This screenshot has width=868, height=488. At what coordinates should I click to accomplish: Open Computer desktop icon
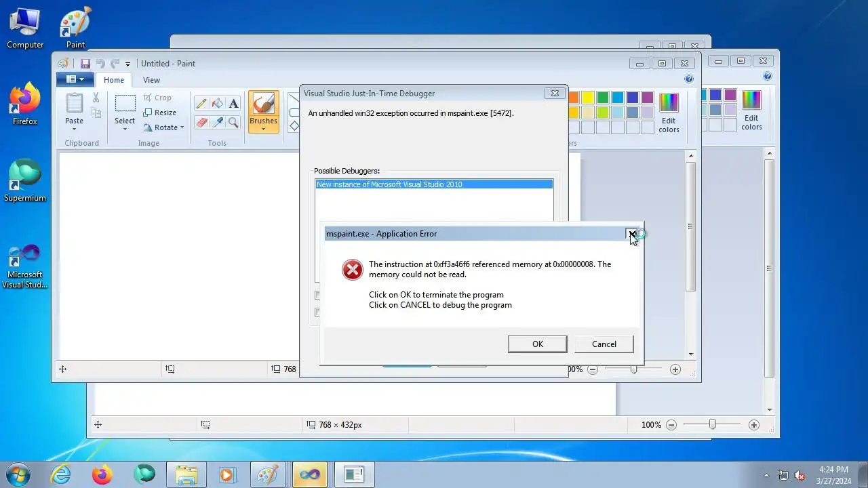(x=25, y=28)
